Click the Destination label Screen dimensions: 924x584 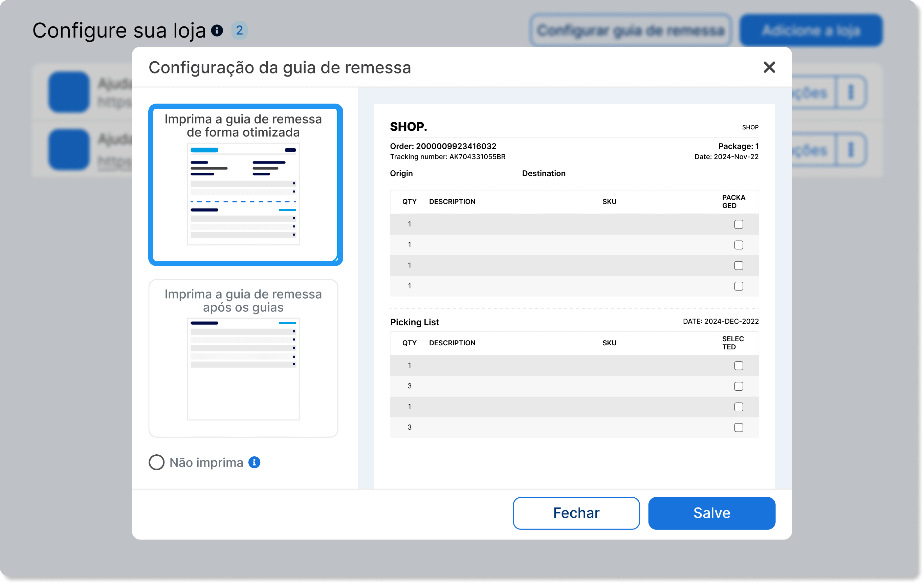pos(544,173)
